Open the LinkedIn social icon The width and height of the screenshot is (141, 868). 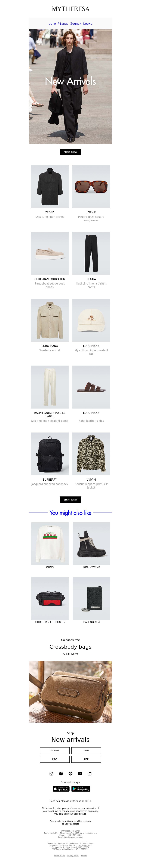click(x=89, y=773)
